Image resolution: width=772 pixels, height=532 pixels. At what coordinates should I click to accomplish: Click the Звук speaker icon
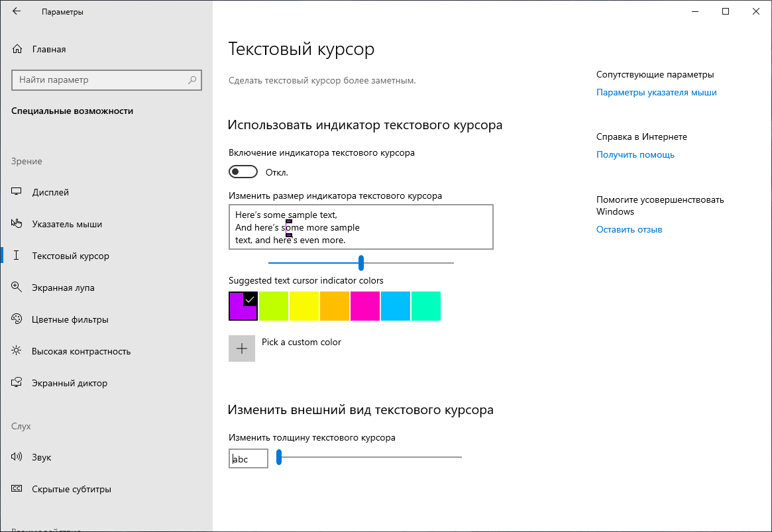pyautogui.click(x=17, y=457)
